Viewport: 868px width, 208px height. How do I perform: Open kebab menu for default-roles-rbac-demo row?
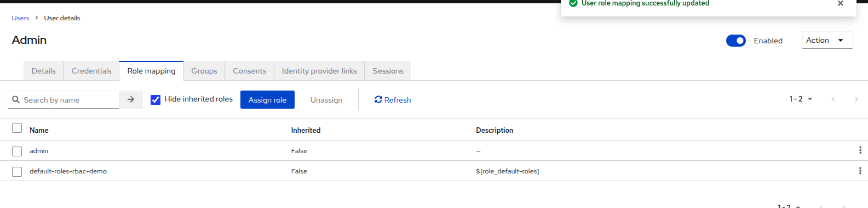pyautogui.click(x=860, y=171)
